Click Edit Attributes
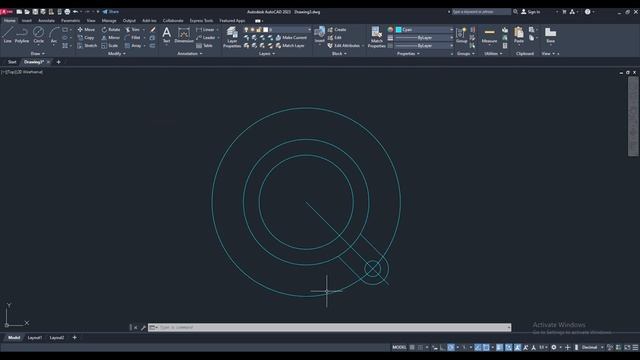The width and height of the screenshot is (640, 360). (x=344, y=46)
